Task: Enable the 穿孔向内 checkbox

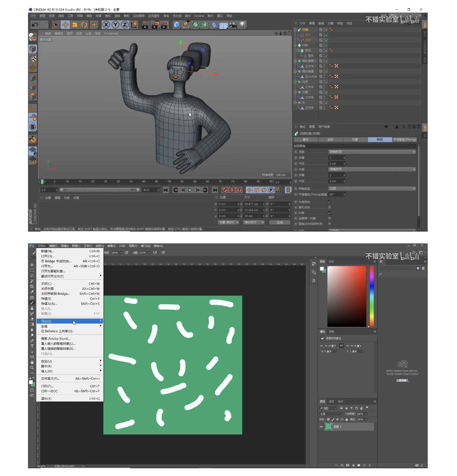Action: point(330,207)
